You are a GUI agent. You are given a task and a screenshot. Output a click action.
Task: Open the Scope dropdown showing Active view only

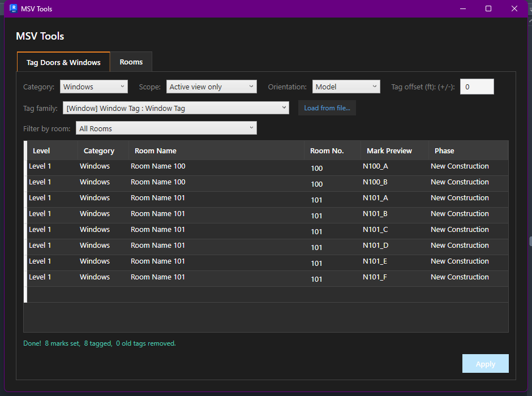[211, 87]
